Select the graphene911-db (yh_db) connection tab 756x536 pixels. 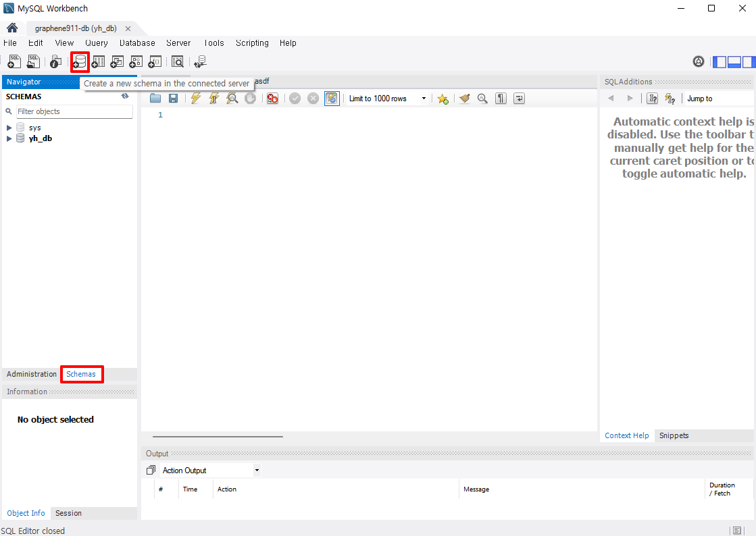(76, 28)
